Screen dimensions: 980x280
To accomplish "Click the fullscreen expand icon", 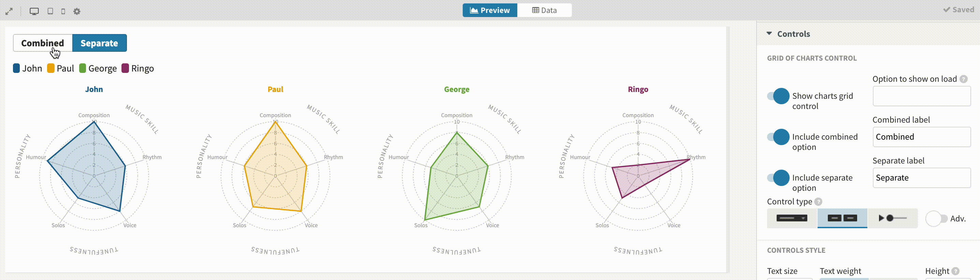I will [9, 11].
